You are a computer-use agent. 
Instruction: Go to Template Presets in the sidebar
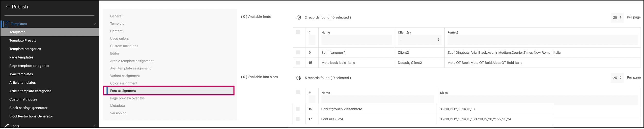[x=23, y=40]
